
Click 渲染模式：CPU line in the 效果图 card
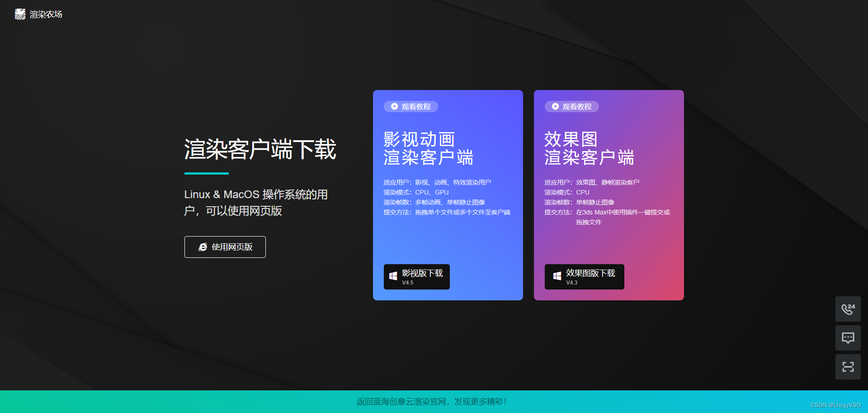(567, 192)
